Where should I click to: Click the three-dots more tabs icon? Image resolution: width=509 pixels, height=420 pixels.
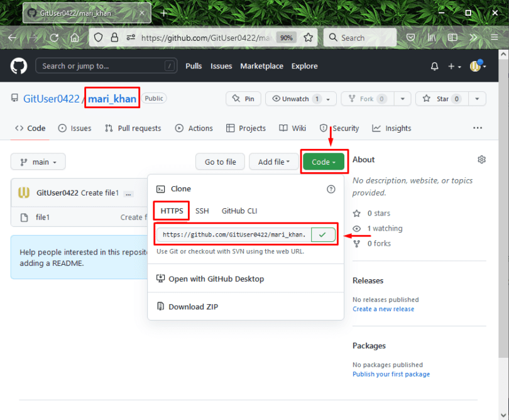coord(477,128)
